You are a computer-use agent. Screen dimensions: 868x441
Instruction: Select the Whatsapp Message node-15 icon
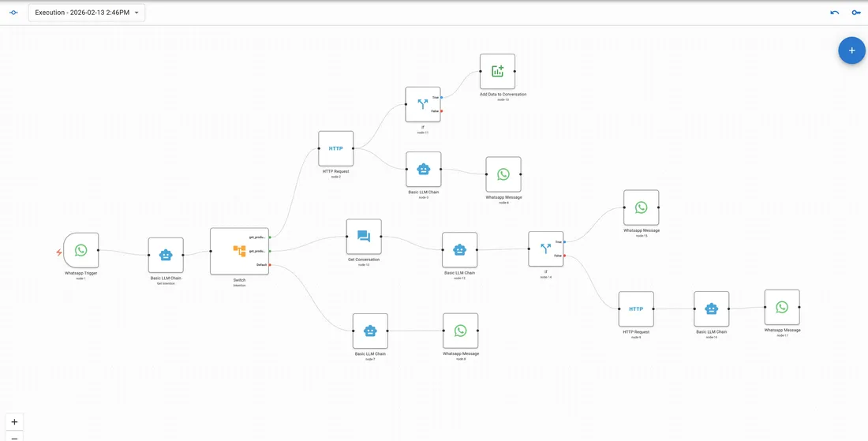pos(641,207)
